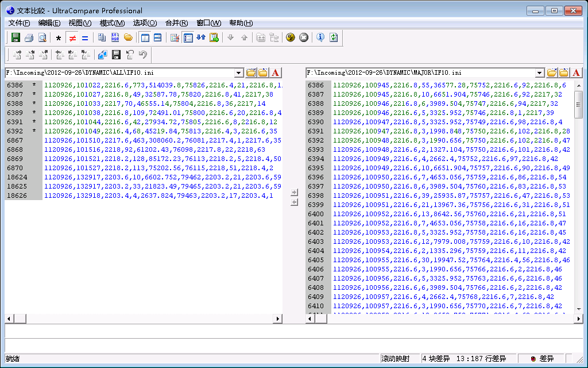This screenshot has width=588, height=368.
Task: Select folder compare mode icon
Action: click(128, 38)
